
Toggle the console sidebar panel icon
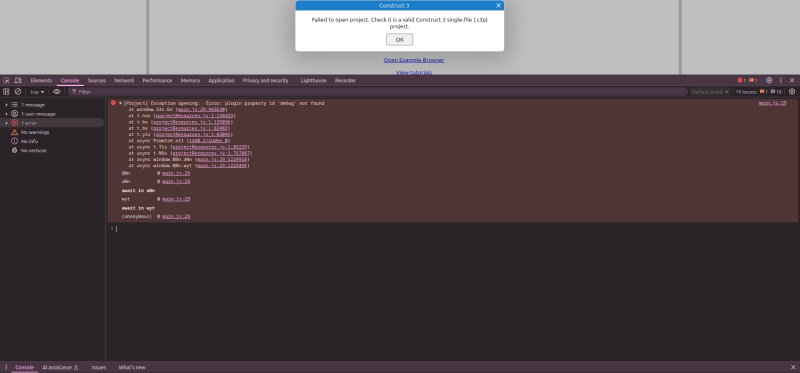tap(6, 92)
